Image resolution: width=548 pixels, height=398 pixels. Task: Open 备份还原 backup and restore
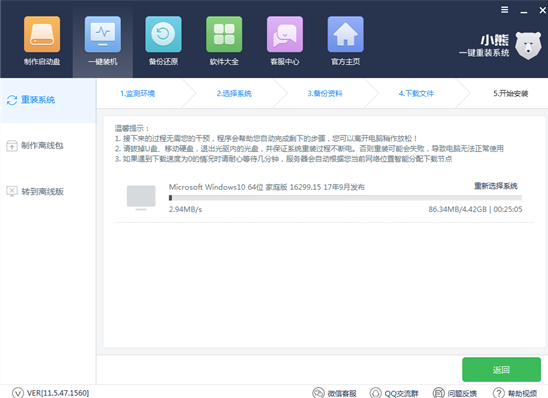click(x=163, y=41)
